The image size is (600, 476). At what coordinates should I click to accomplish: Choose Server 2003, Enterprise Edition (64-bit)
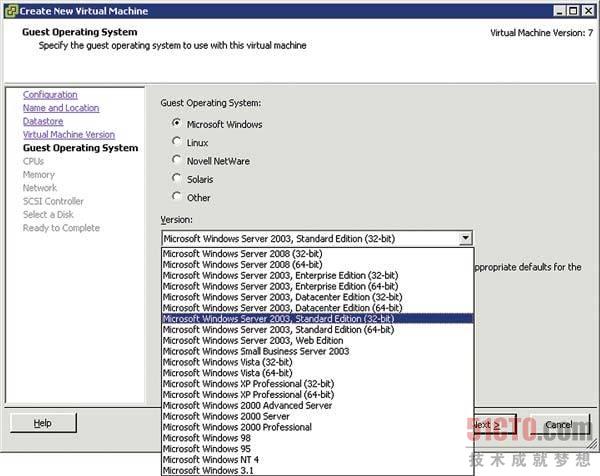pyautogui.click(x=317, y=286)
